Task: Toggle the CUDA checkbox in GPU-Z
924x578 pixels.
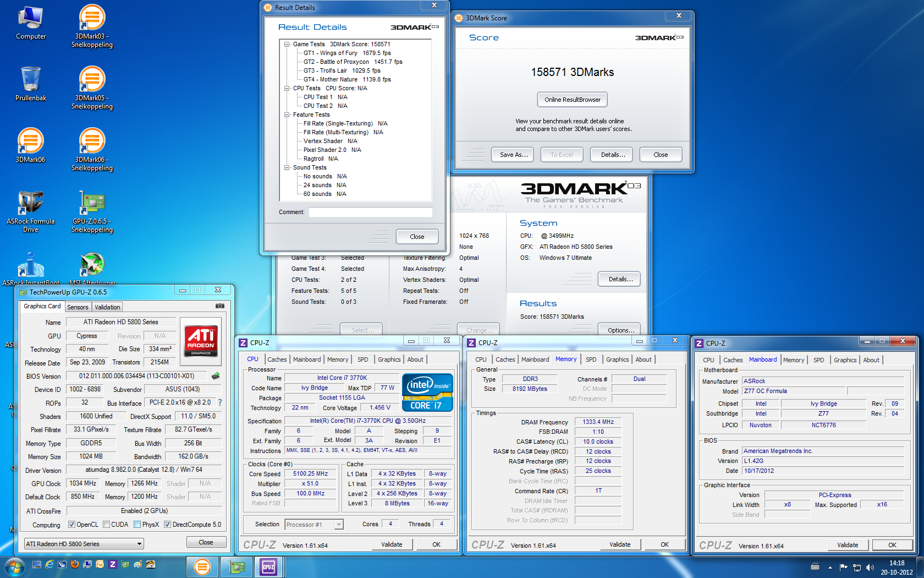Action: coord(107,525)
